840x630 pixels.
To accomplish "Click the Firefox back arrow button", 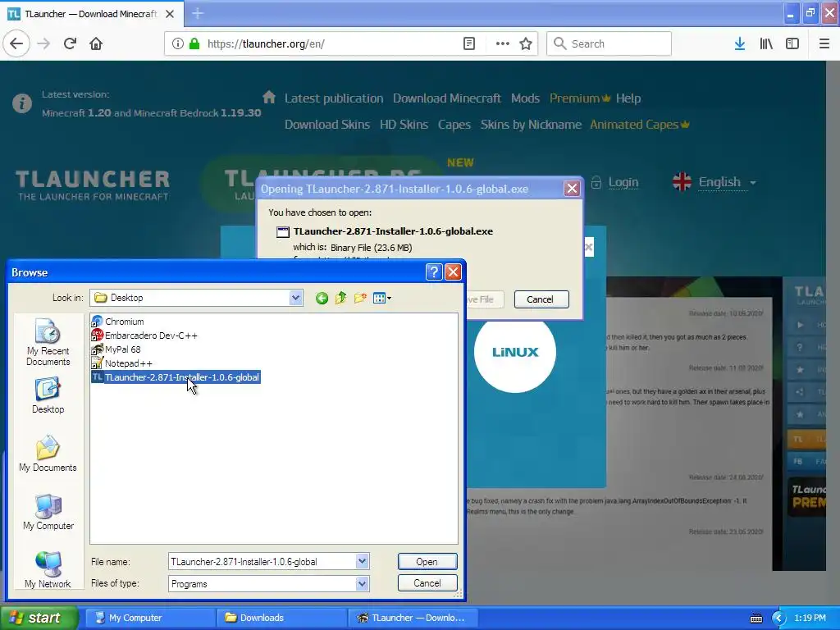I will click(x=16, y=43).
